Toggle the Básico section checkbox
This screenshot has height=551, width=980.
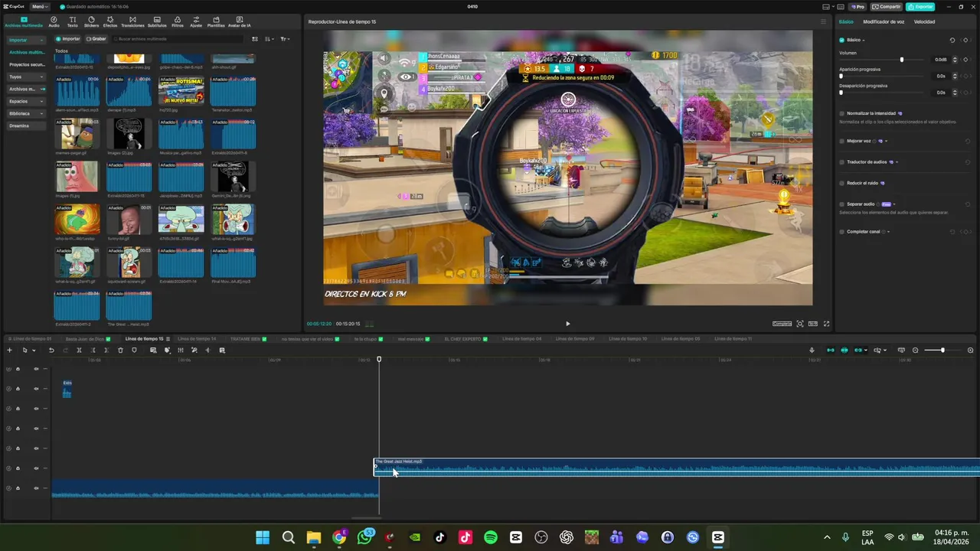841,40
